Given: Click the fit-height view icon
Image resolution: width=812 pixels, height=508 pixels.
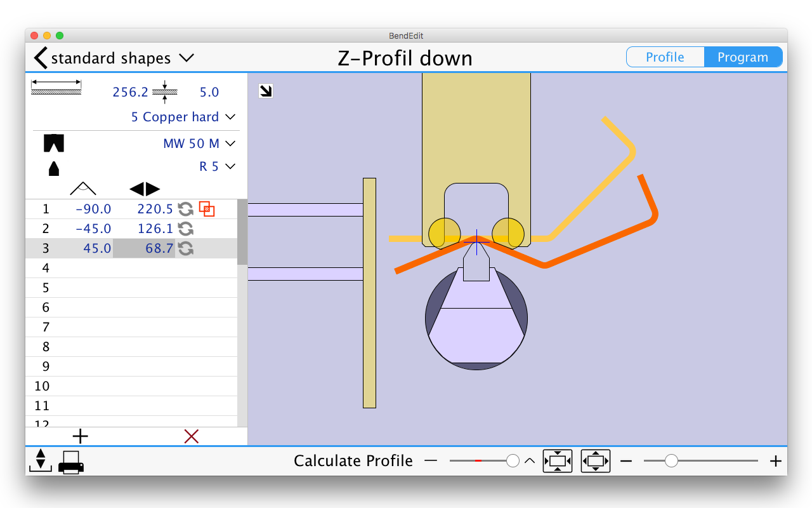Looking at the screenshot, I should click(x=557, y=461).
